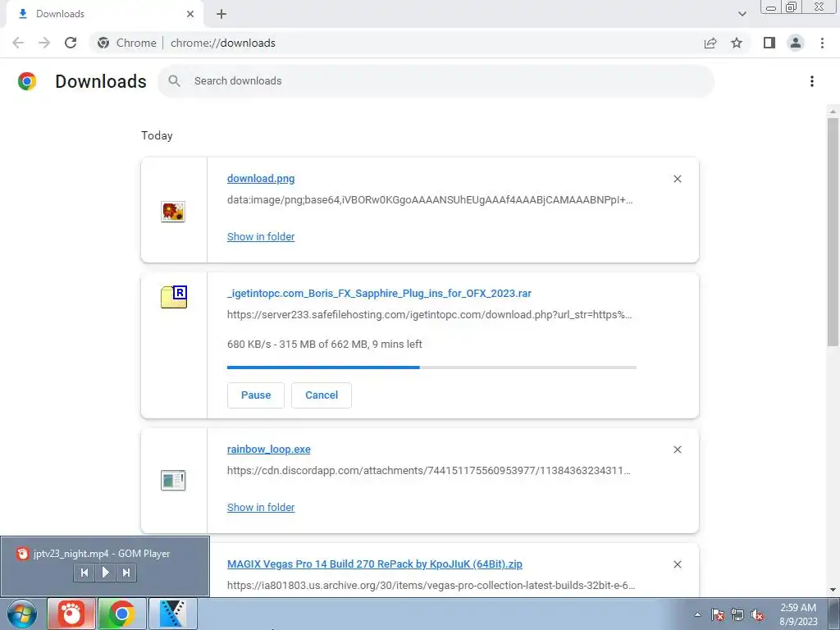Focus the Search downloads field
Viewport: 840px width, 630px height.
point(436,81)
